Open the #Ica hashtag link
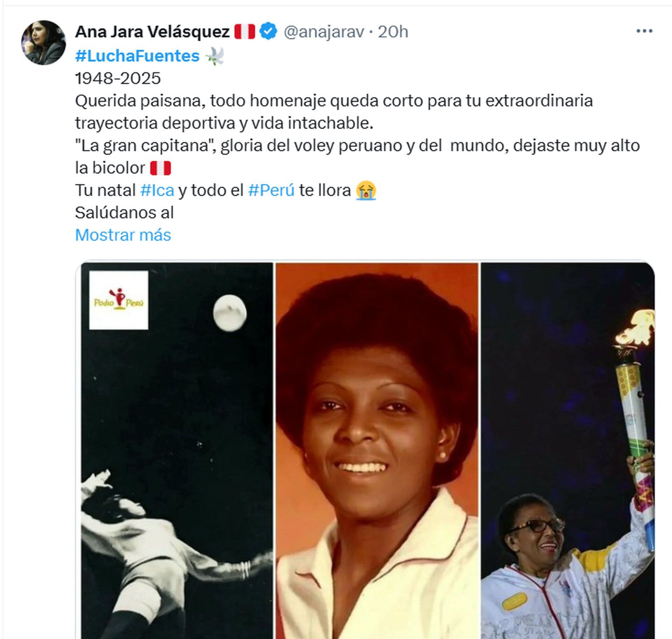Image resolution: width=672 pixels, height=639 pixels. [x=157, y=190]
